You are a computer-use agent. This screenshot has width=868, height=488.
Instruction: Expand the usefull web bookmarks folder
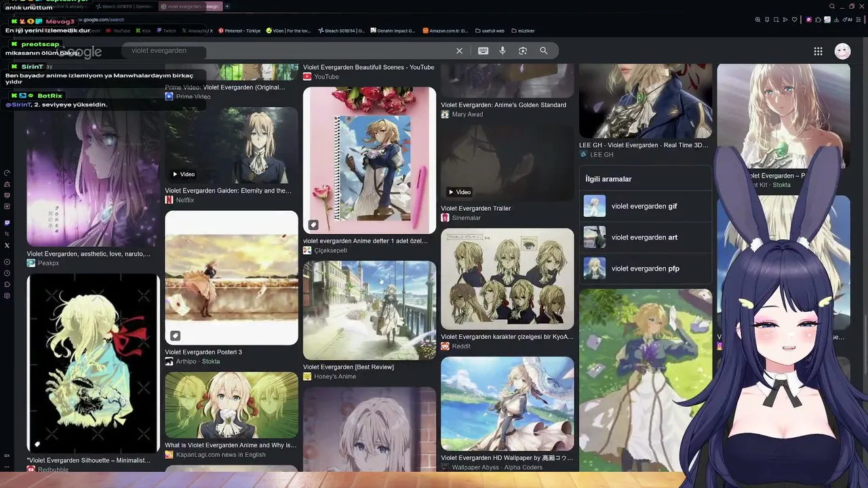coord(489,30)
